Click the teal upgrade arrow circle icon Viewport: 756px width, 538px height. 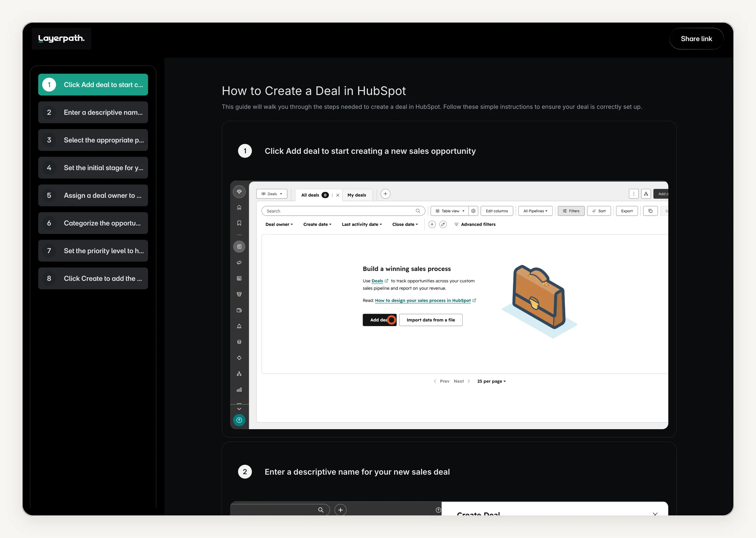tap(239, 420)
